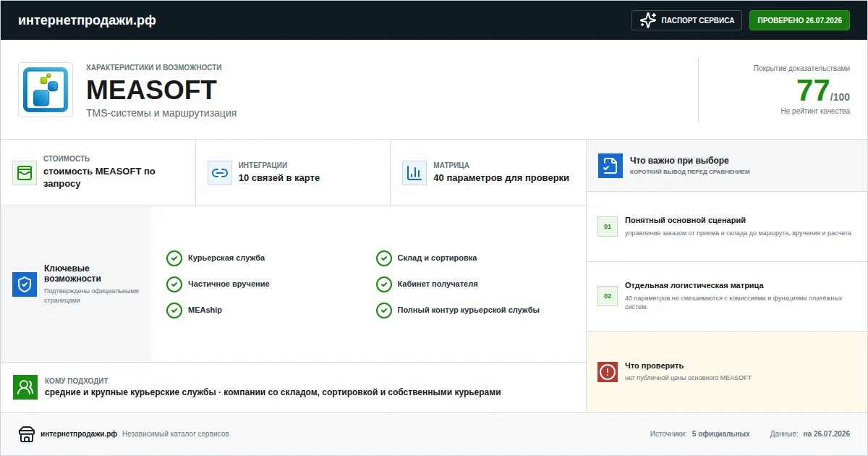Viewport: 868px width, 456px height.
Task: Click the MEAship feature label
Action: point(205,310)
